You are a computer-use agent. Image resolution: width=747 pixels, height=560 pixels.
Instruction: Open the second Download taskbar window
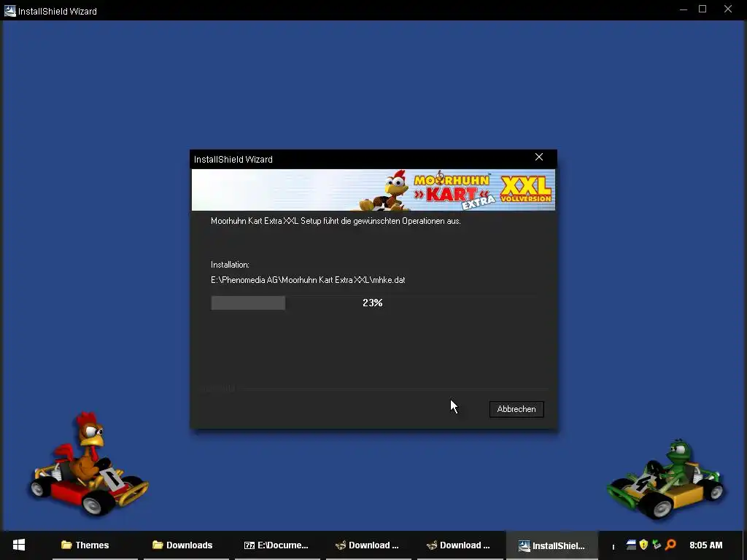coord(458,545)
